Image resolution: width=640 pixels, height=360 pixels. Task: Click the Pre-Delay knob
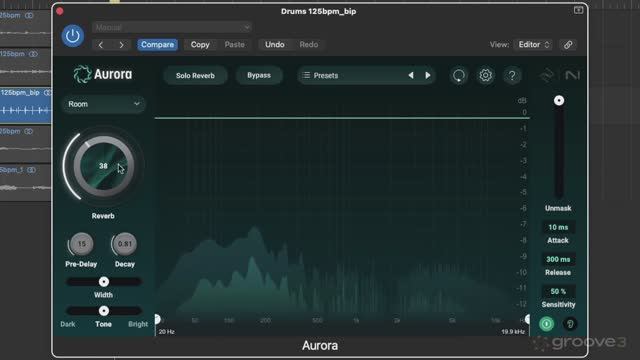[82, 244]
